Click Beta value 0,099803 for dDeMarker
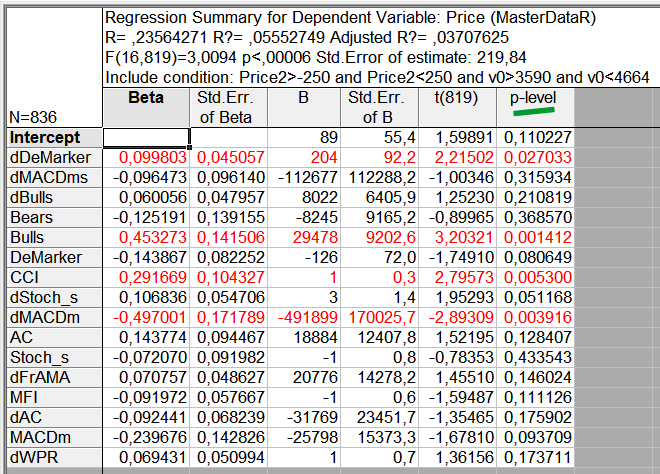The image size is (660, 474). click(146, 157)
